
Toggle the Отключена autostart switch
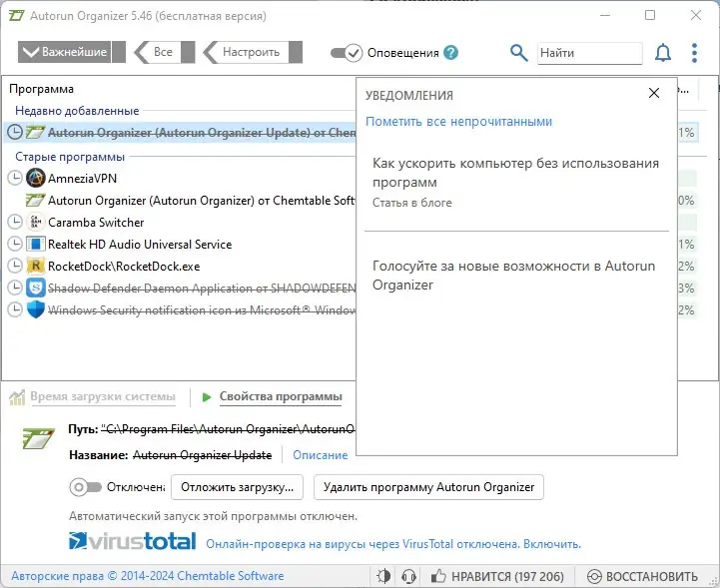86,487
